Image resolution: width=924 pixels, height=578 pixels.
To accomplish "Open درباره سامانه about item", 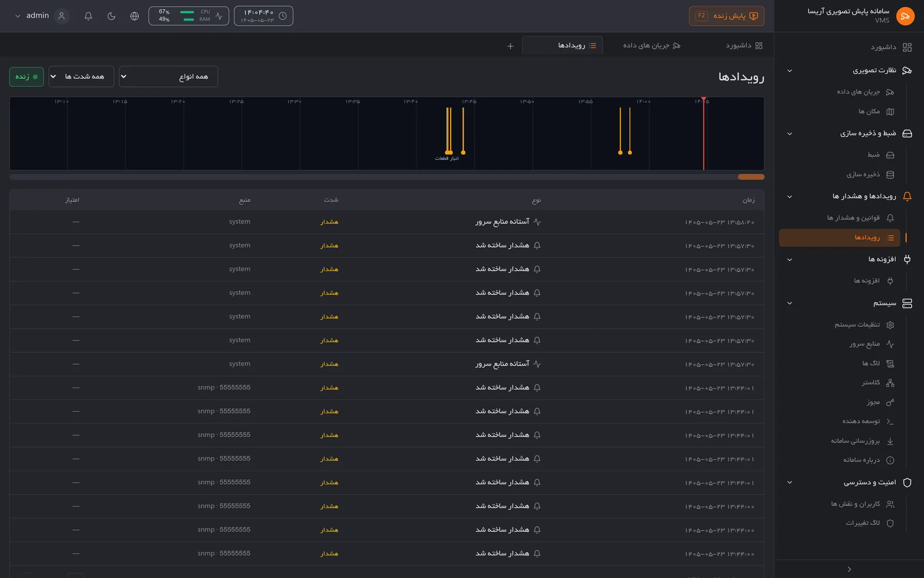I will [869, 460].
